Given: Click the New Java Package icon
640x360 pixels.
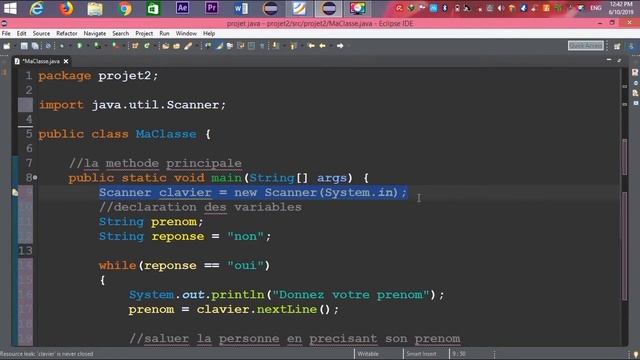Looking at the screenshot, I should [x=135, y=46].
